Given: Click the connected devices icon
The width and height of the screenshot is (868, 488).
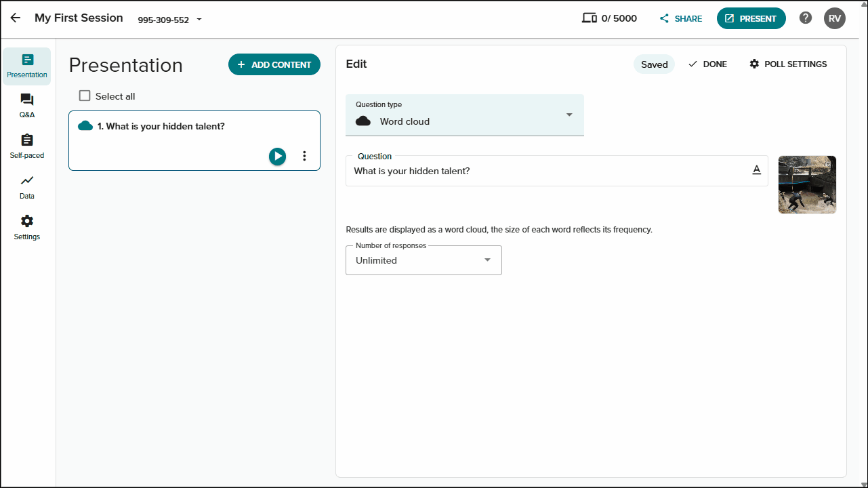Looking at the screenshot, I should (590, 18).
